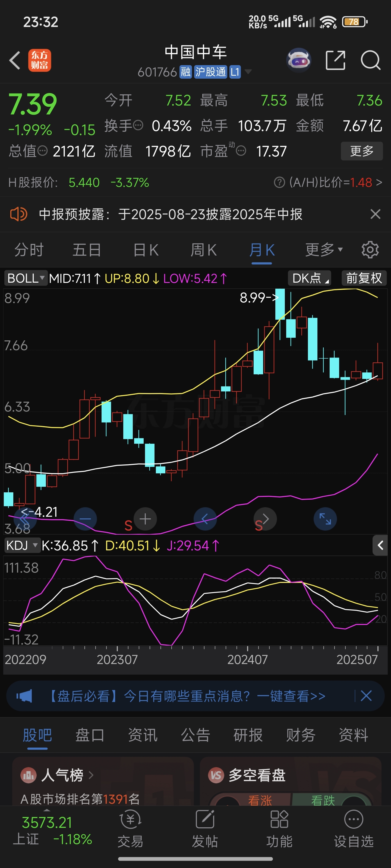Tap megaphone icon on 盘后必看 banner

pyautogui.click(x=24, y=696)
